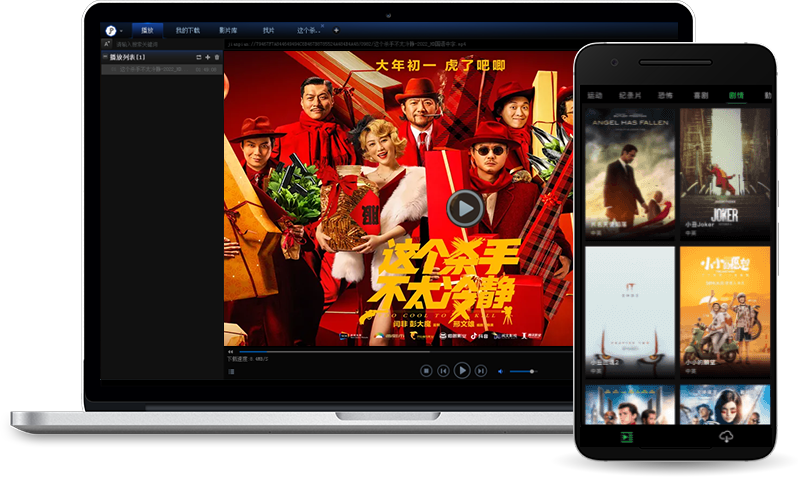Click the player logo icon

point(110,31)
